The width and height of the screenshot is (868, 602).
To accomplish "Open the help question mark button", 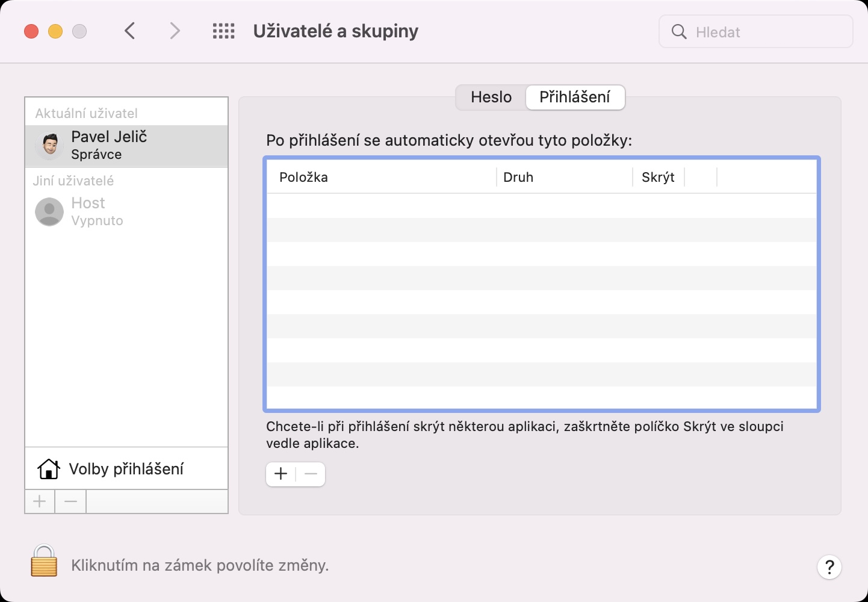I will pos(829,566).
